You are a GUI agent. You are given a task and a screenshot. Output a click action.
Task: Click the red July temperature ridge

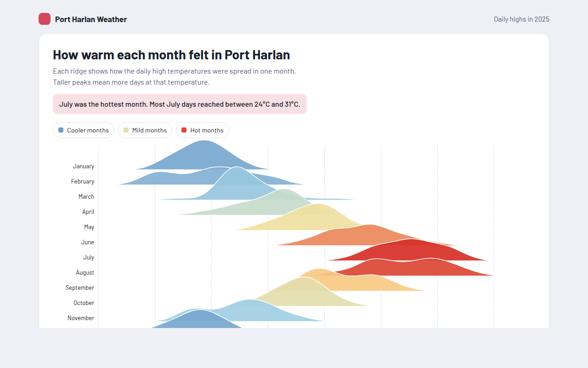coord(413,252)
